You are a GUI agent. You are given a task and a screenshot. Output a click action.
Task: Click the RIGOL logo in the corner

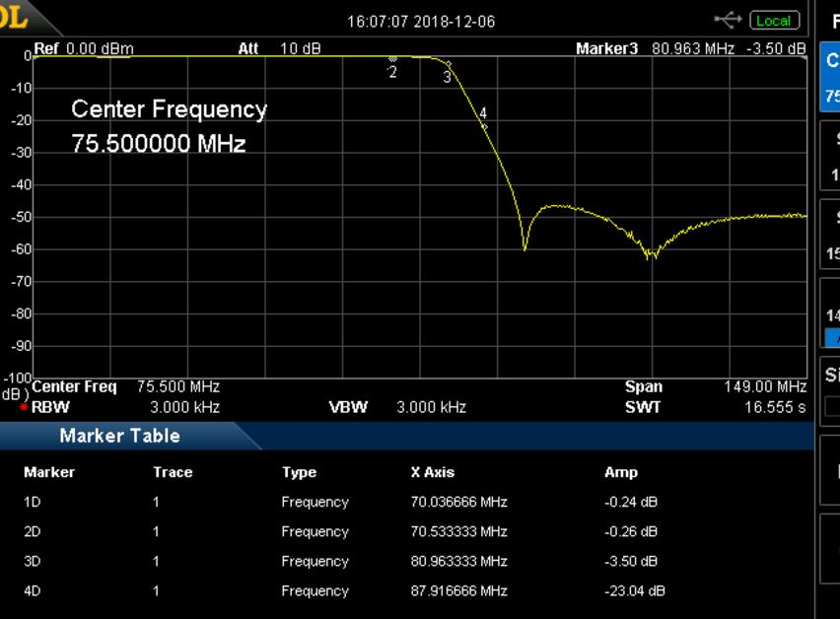tap(14, 17)
